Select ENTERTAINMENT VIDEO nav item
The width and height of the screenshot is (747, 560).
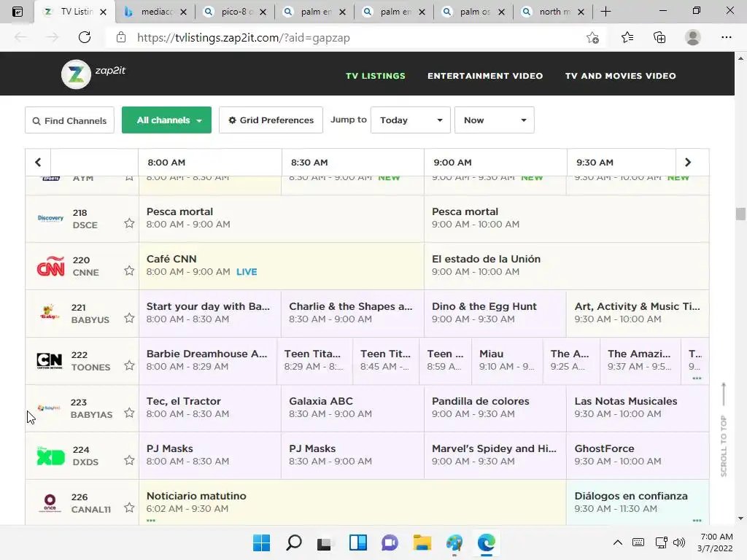(485, 76)
